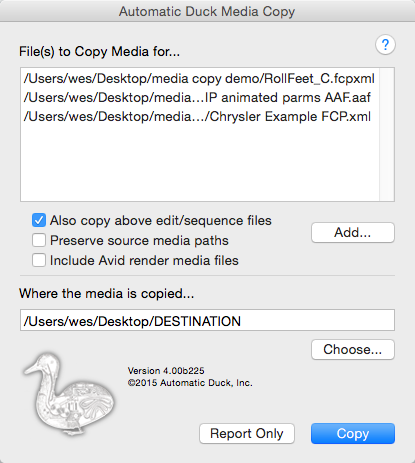Click the Choose... destination button
Image resolution: width=415 pixels, height=463 pixels.
pos(353,349)
